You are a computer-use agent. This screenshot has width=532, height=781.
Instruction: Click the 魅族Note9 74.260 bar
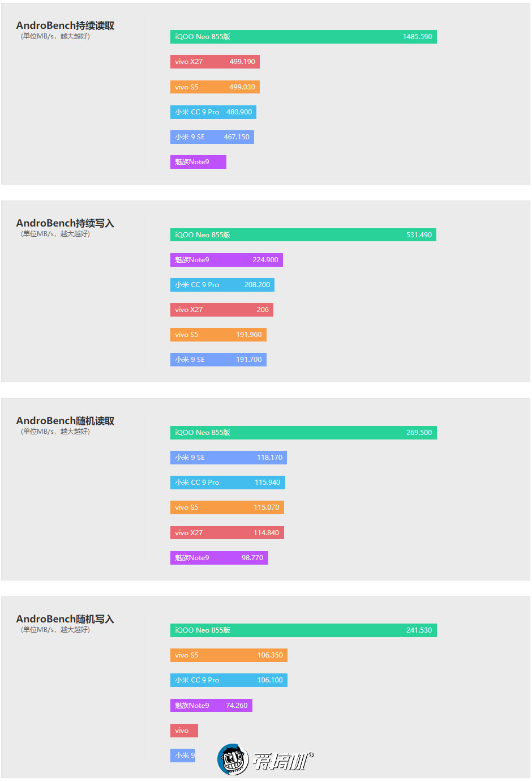tap(211, 706)
